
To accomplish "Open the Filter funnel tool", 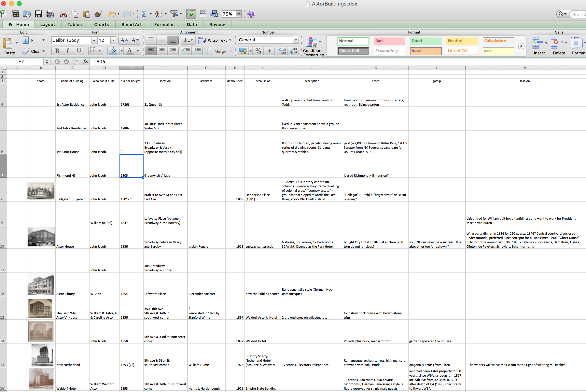I will tap(174, 14).
